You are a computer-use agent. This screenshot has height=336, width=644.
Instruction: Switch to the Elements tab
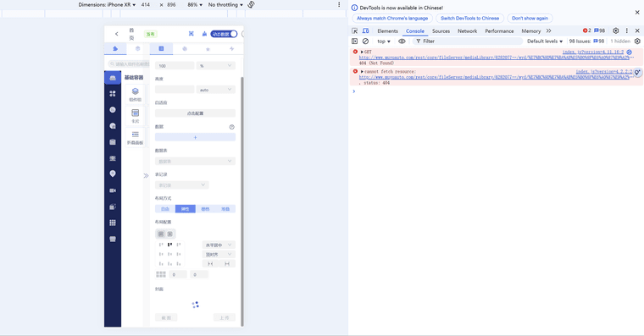click(x=387, y=30)
